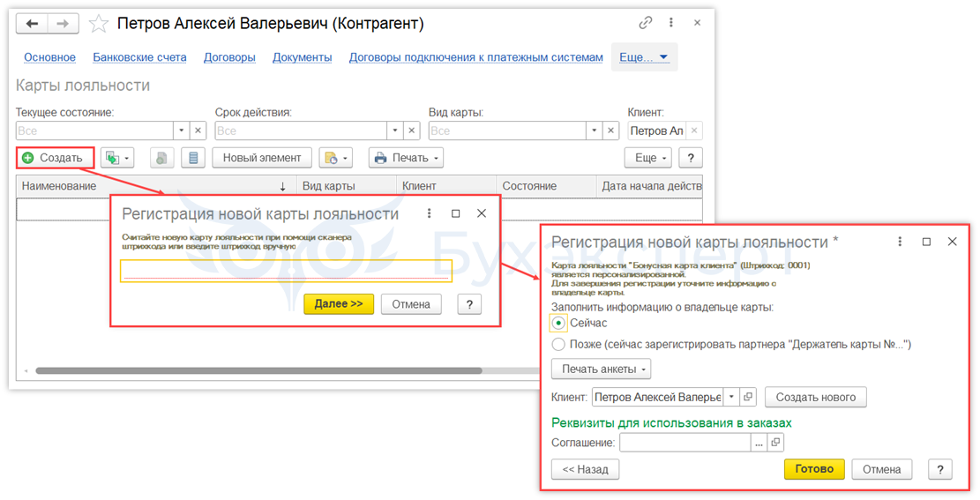Click the back navigation arrow
The image size is (980, 500).
(33, 23)
